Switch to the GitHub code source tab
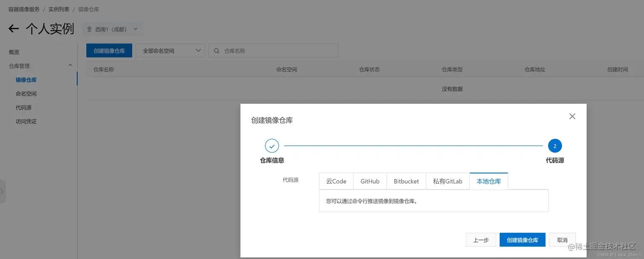The width and height of the screenshot is (644, 259). coord(370,181)
